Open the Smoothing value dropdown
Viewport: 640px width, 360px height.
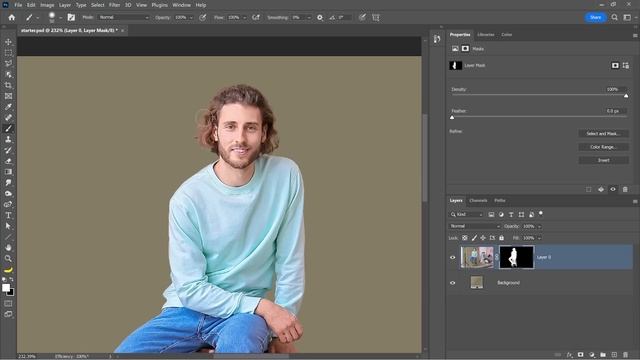tap(309, 18)
